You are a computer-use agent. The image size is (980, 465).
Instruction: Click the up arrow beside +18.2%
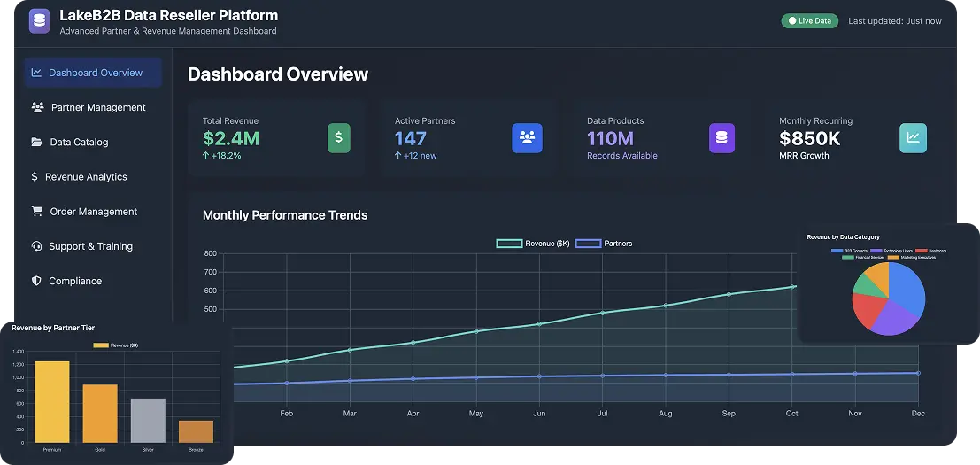(x=206, y=156)
